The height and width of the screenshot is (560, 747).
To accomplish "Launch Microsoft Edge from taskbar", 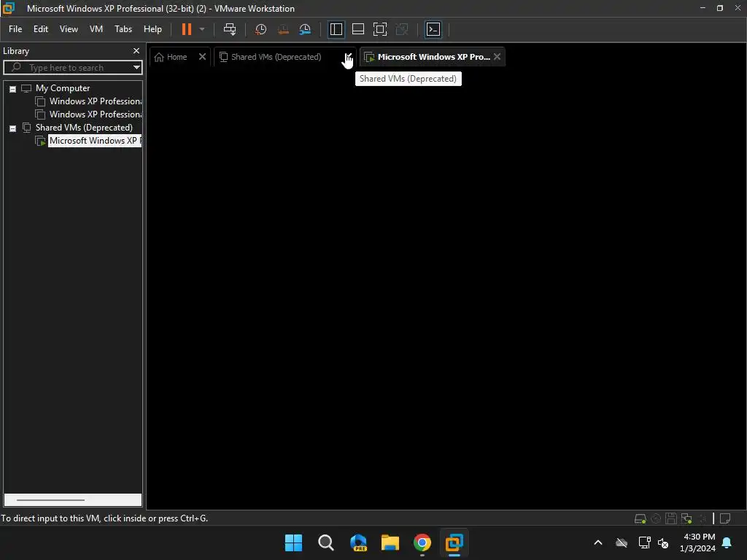I will [358, 542].
